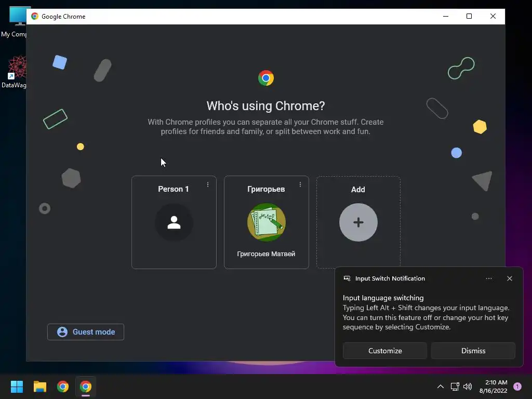Open the volume tray icon
This screenshot has height=399, width=532.
468,387
